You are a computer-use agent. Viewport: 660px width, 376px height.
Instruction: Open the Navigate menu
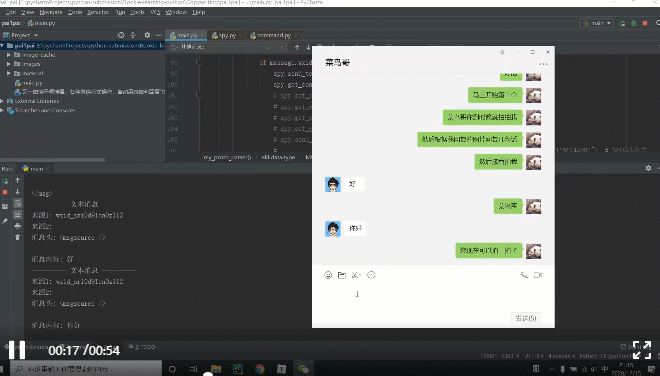51,12
